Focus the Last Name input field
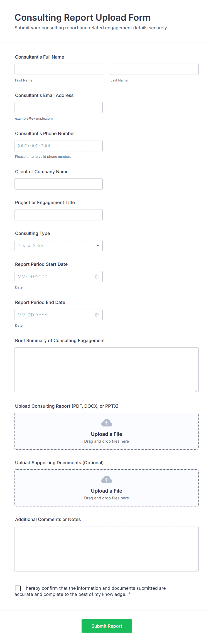 pos(154,69)
